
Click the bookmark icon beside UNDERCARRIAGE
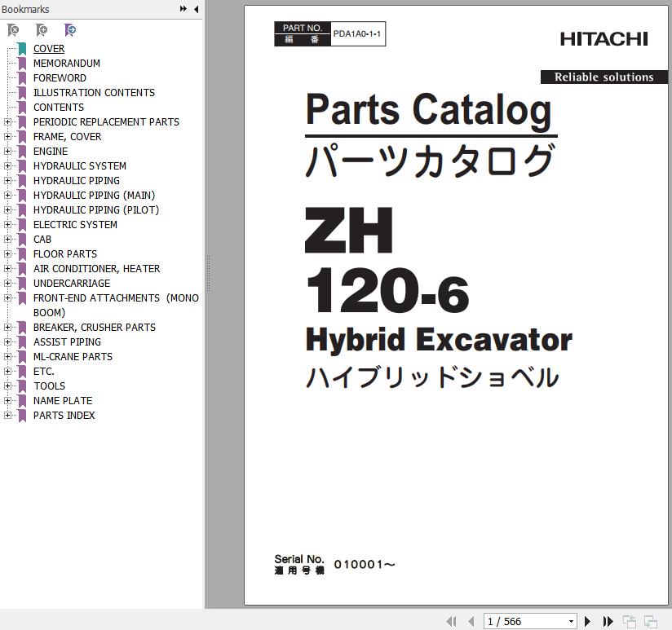click(x=22, y=283)
